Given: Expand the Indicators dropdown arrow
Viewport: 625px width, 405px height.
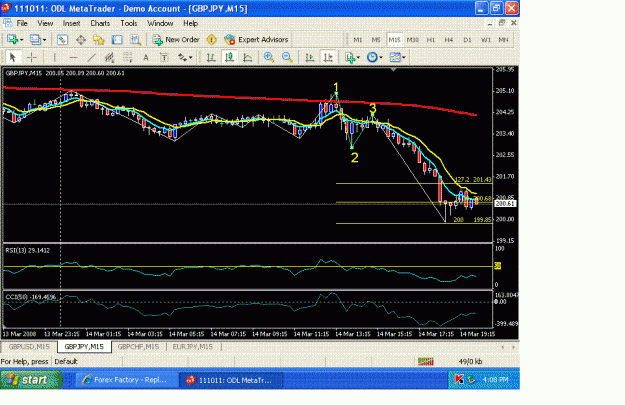Looking at the screenshot, I should [x=358, y=58].
